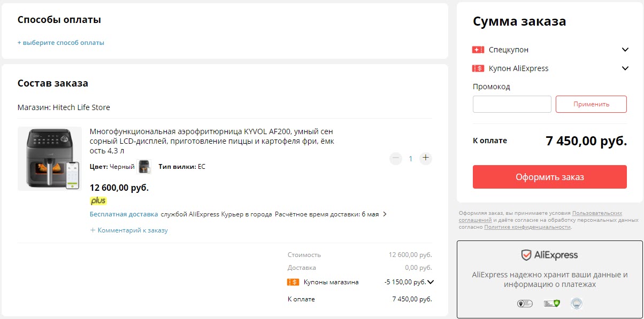The height and width of the screenshot is (319, 644).
Task: Click the green shield security badge
Action: tap(551, 304)
